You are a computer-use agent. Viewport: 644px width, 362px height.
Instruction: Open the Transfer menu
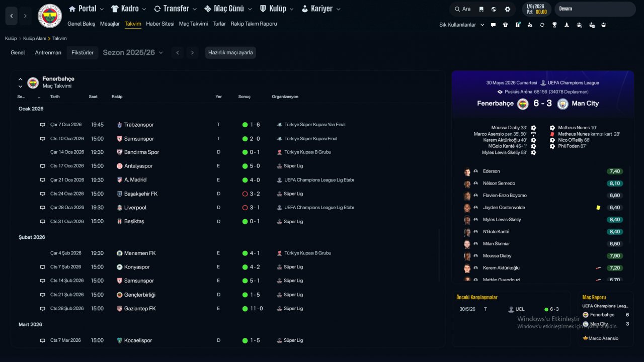click(x=176, y=9)
